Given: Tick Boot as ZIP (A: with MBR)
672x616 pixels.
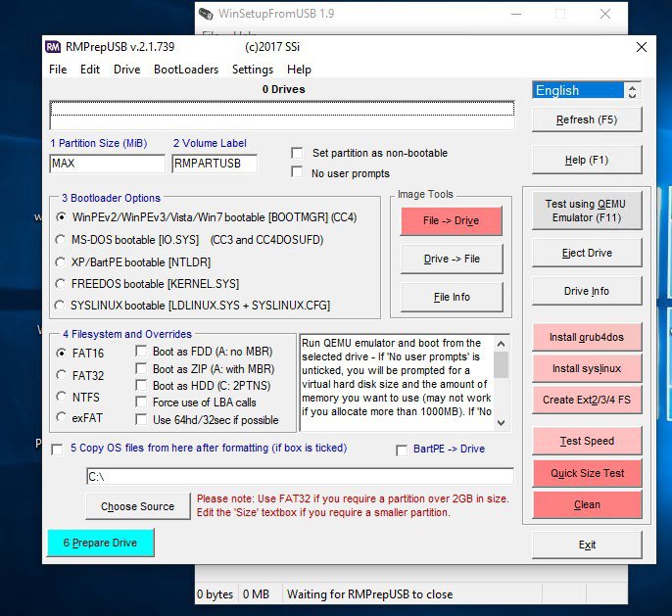Looking at the screenshot, I should click(x=141, y=368).
